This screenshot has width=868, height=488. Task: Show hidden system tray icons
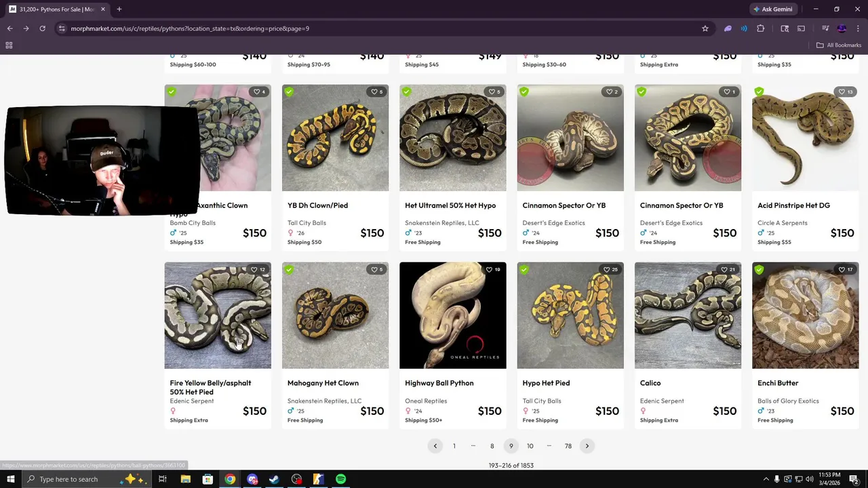coord(766,479)
